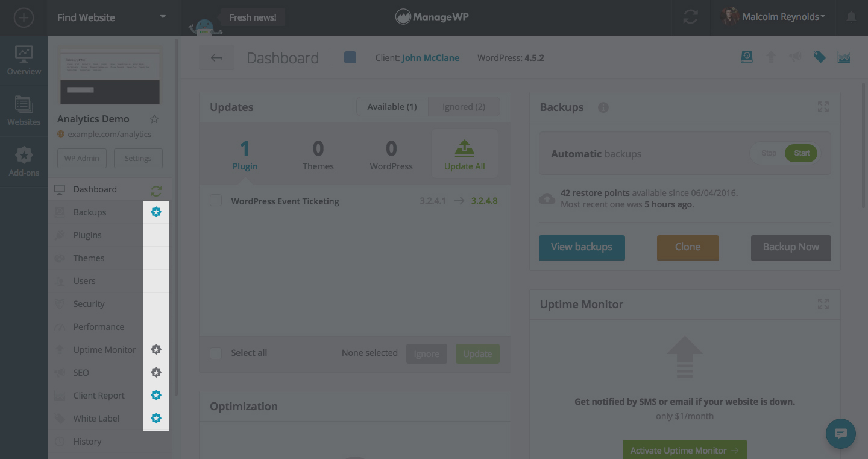Click the backup drive icon in header

[x=747, y=57]
